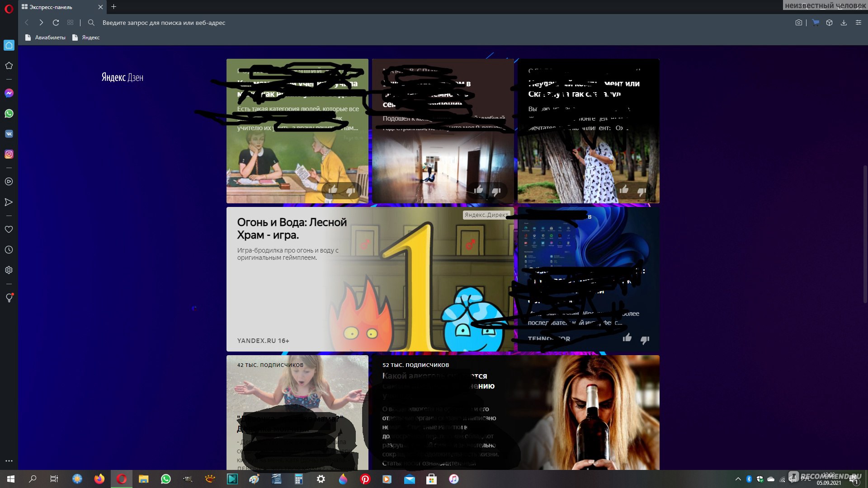Open WhatsApp in the Opera sidebar
The height and width of the screenshot is (488, 868).
9,113
